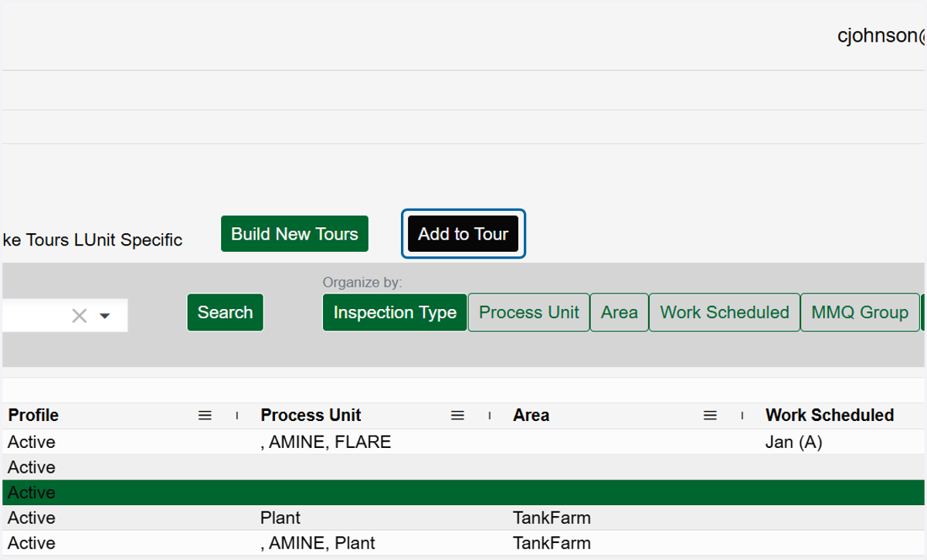Organize by Process Unit

[529, 313]
